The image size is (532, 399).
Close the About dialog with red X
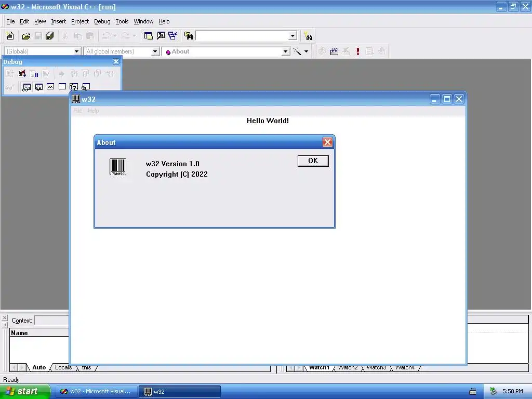tap(327, 142)
